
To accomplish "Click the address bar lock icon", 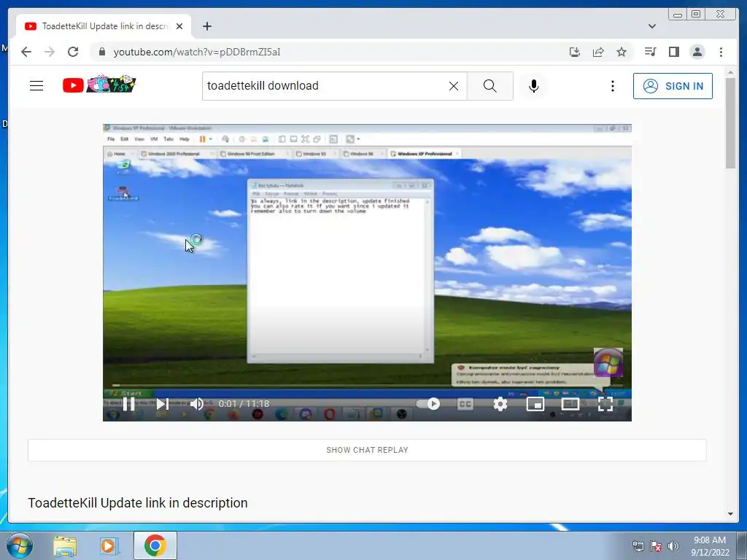I will pos(101,52).
